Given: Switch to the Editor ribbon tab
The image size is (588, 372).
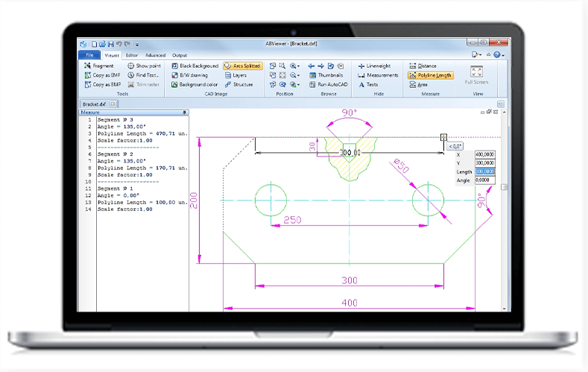Looking at the screenshot, I should tap(131, 55).
